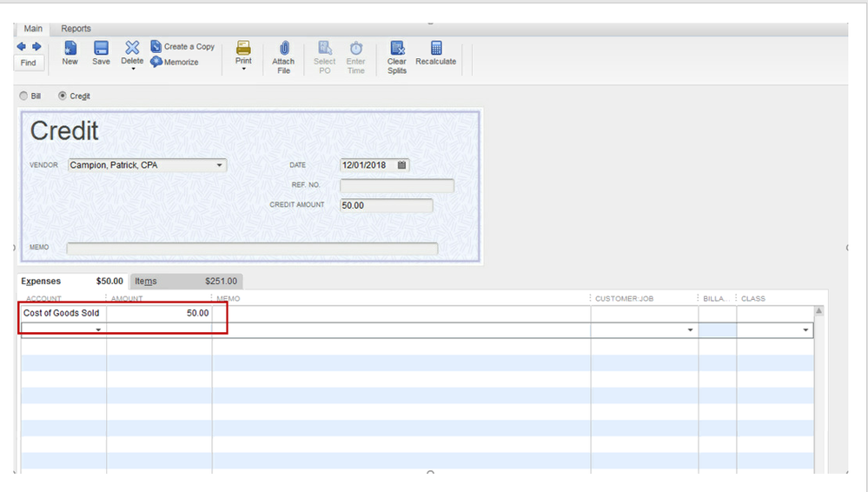The width and height of the screenshot is (868, 492).
Task: Open the Expenses tab
Action: [72, 282]
